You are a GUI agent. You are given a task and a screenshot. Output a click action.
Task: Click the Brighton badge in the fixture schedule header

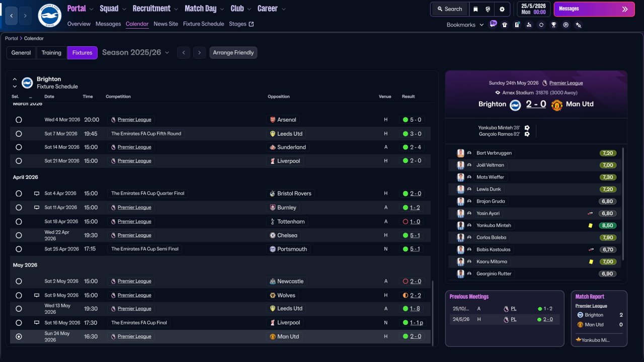tap(27, 82)
